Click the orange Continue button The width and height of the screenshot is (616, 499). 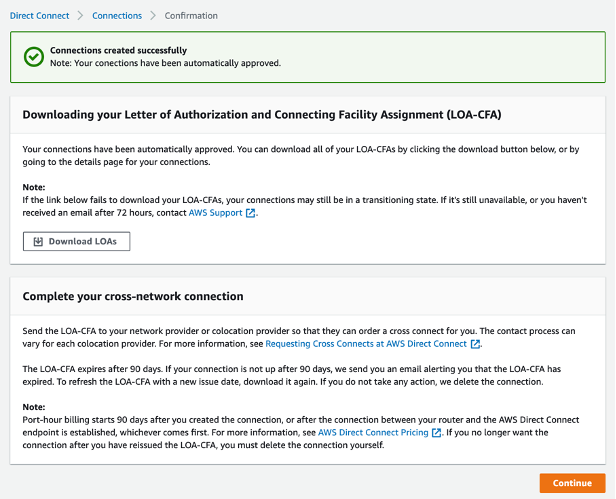point(572,483)
